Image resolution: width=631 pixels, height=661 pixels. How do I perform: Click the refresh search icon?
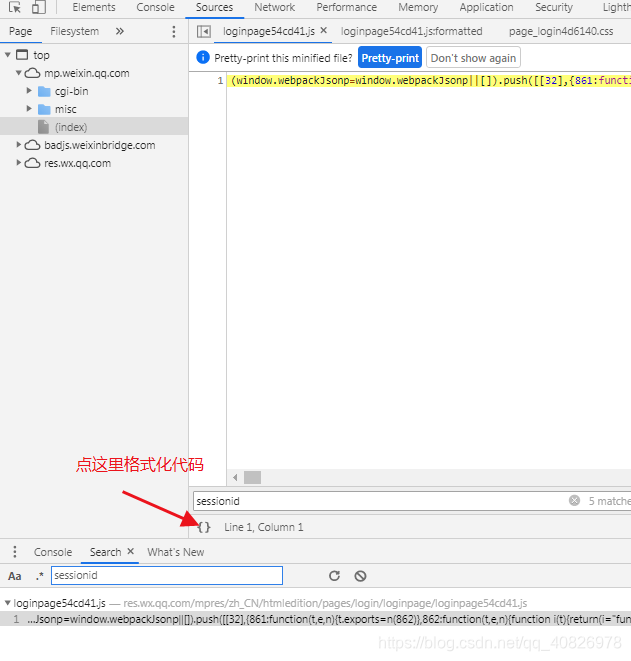(334, 575)
